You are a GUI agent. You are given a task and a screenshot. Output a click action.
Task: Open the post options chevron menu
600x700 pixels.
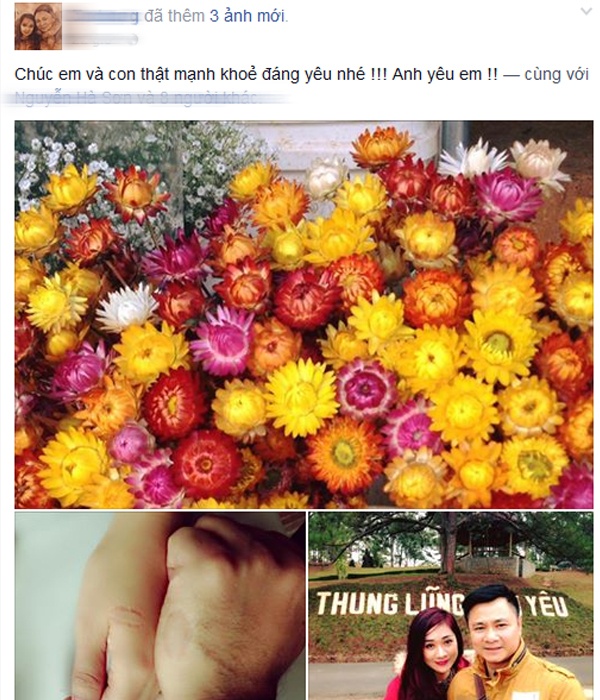point(586,12)
